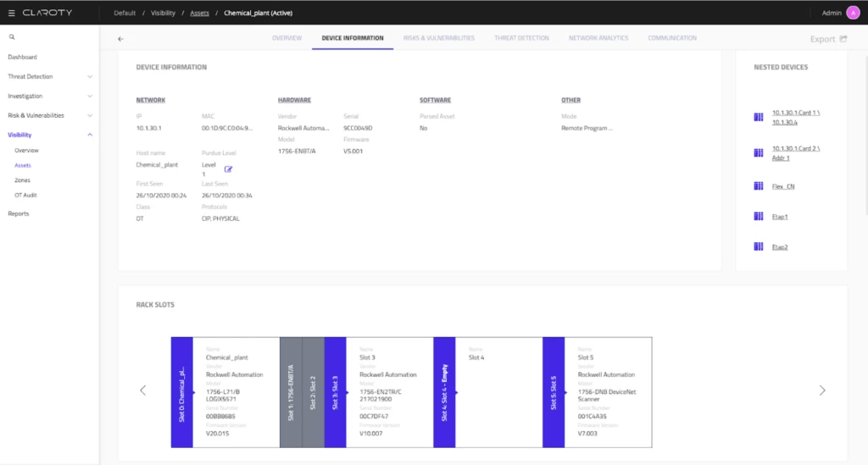Expand Risk & Vulnerabilities sidebar menu

click(90, 116)
